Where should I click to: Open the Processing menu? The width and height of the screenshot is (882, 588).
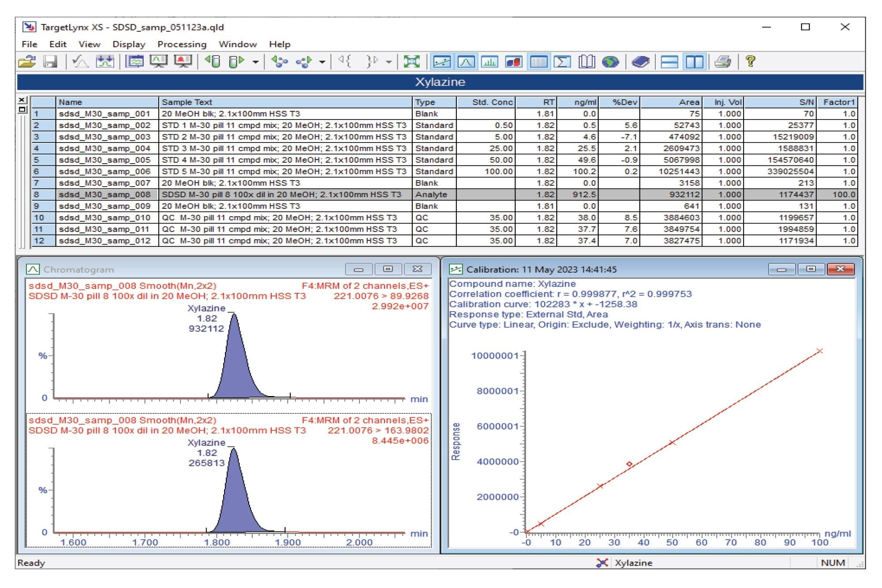click(x=182, y=44)
